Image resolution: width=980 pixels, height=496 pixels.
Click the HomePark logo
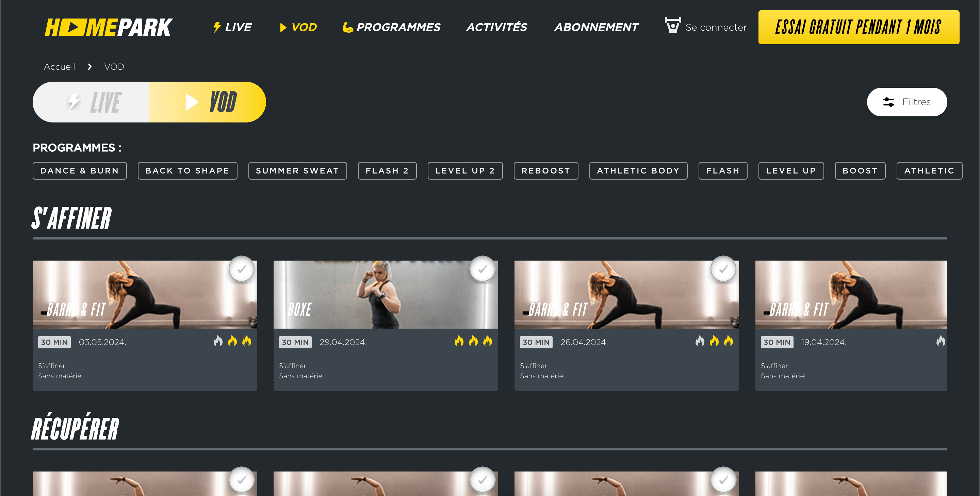tap(109, 28)
